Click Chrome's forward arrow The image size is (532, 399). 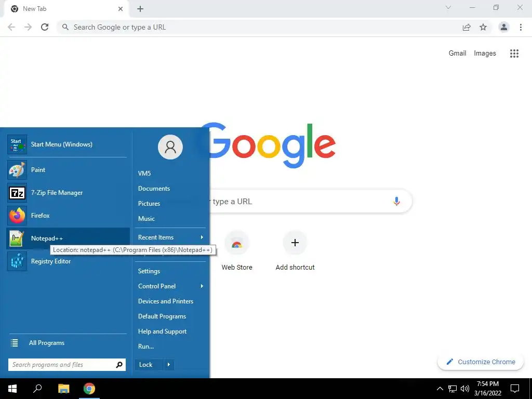pos(28,27)
